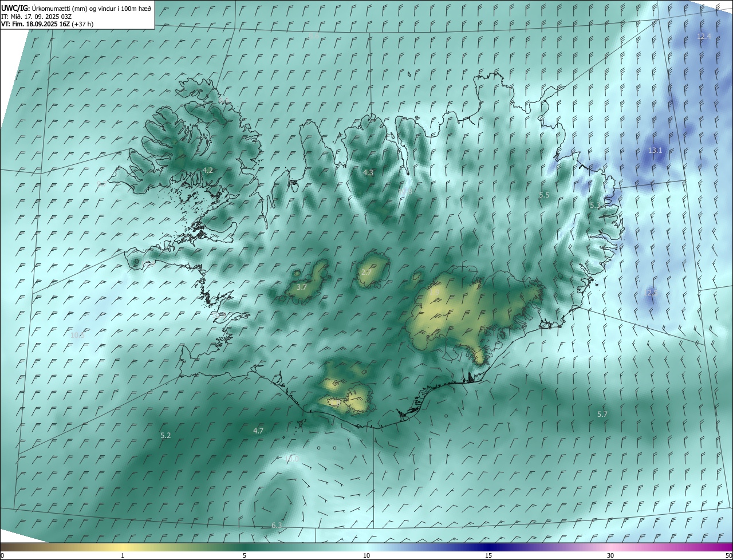Click the 13.1 value label on the map
This screenshot has width=733, height=560.
tap(655, 150)
